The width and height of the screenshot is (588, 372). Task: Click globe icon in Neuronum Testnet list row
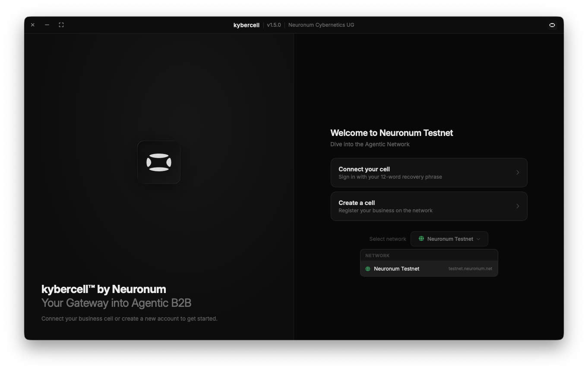coord(368,269)
